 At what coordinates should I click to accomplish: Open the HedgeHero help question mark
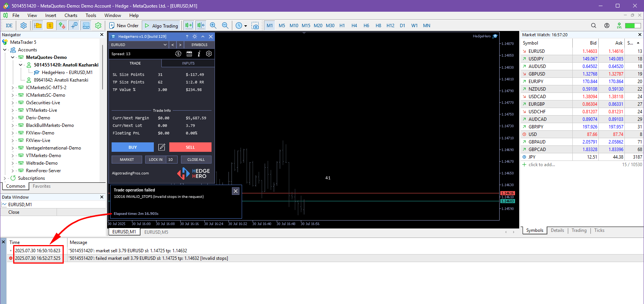(187, 37)
